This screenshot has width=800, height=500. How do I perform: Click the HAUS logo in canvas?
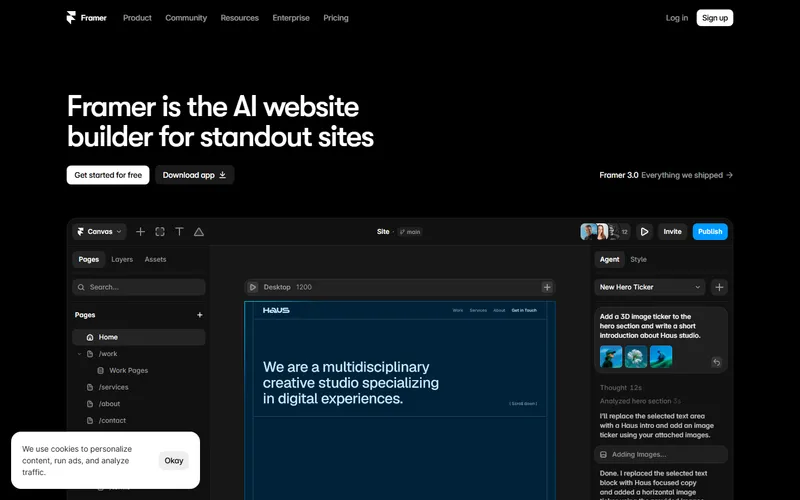[x=276, y=310]
